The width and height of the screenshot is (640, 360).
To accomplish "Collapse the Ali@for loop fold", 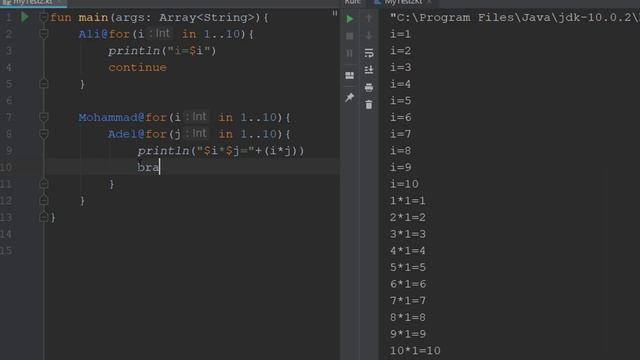I will (44, 34).
